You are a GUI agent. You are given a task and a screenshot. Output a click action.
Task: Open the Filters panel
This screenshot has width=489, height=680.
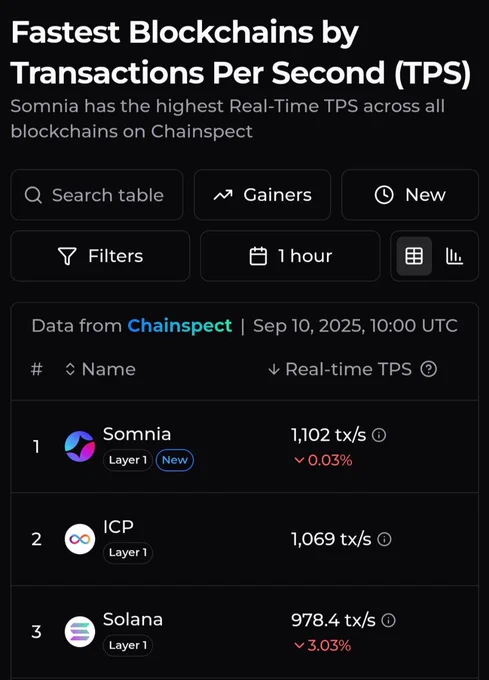pos(100,256)
